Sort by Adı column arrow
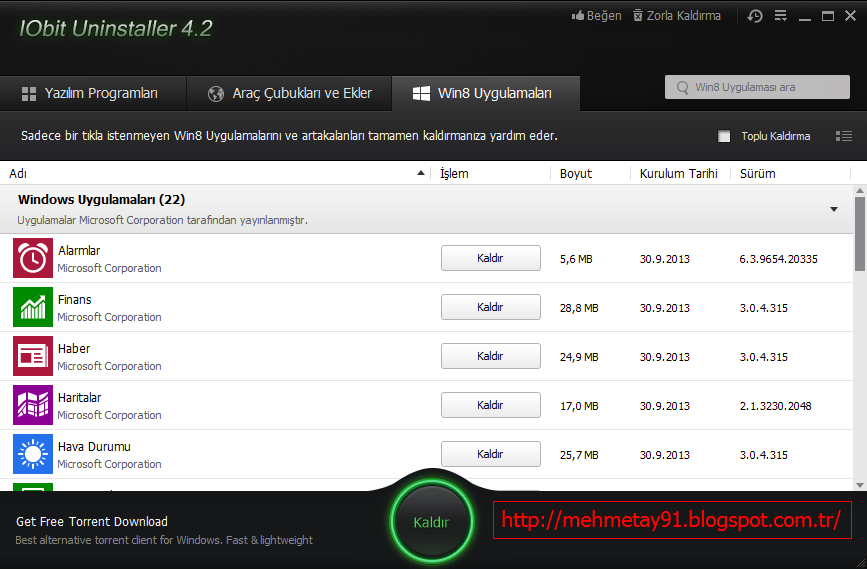Screen dimensions: 867x569 (421, 173)
